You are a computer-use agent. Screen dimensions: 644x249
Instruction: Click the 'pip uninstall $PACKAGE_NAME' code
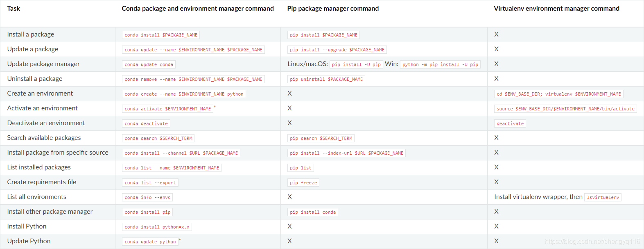[326, 79]
